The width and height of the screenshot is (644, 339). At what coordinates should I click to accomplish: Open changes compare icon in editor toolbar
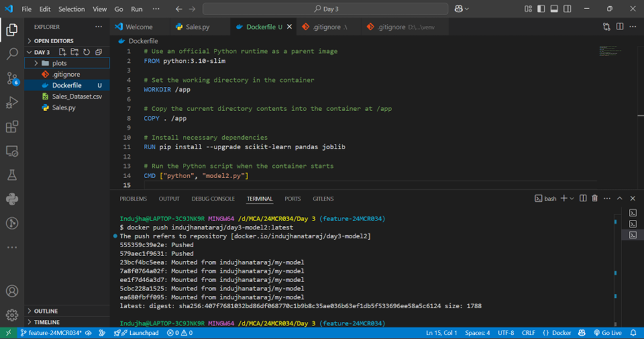(x=606, y=27)
